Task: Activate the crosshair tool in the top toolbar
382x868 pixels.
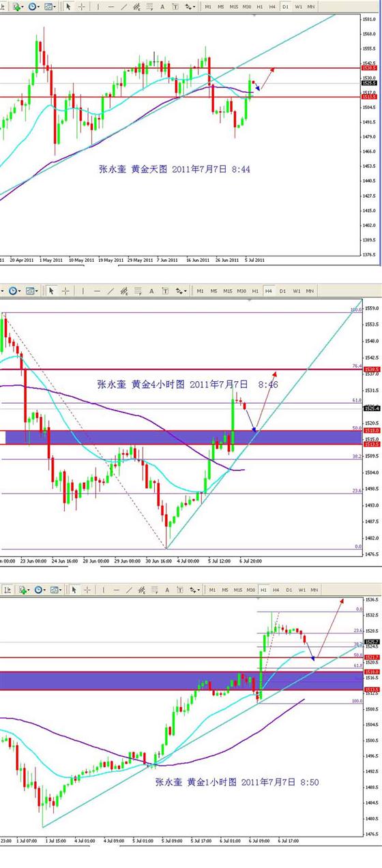Action: coord(82,6)
